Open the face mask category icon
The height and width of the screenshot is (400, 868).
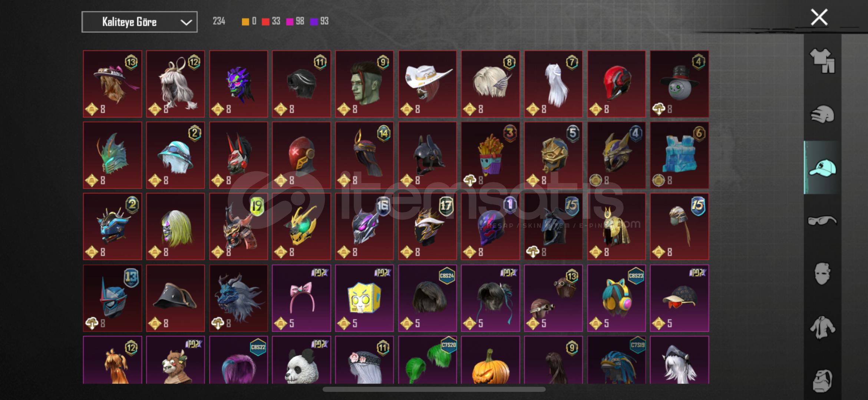coord(822,274)
